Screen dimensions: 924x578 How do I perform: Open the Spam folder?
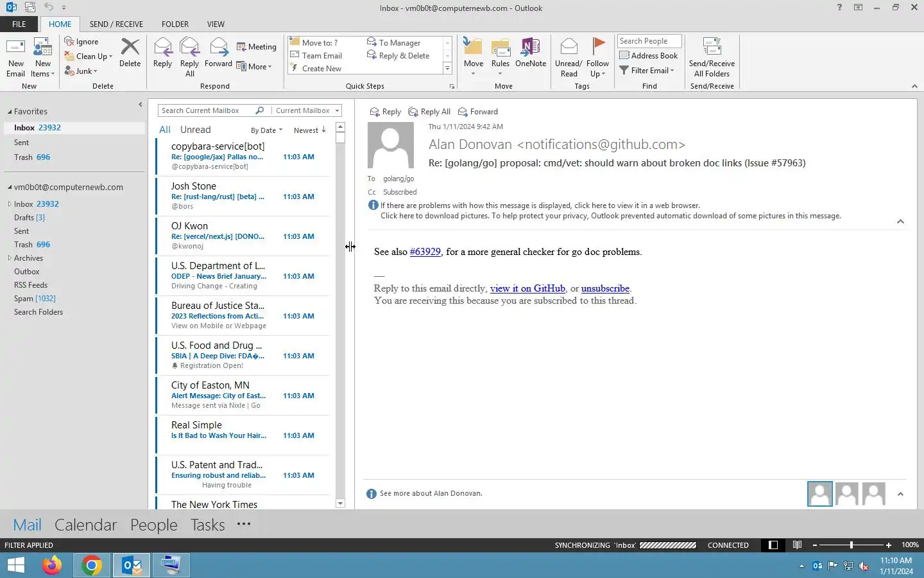coord(35,299)
